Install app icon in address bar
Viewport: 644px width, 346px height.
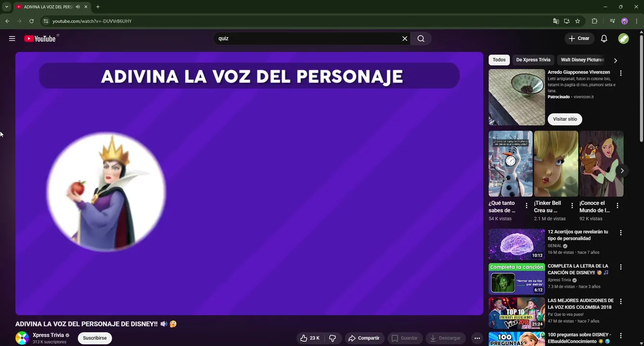point(567,21)
